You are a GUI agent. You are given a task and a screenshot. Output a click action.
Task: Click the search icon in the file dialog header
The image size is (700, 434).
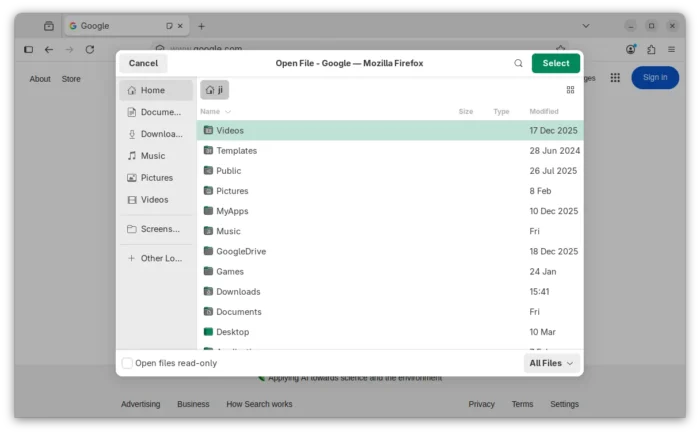coord(518,63)
